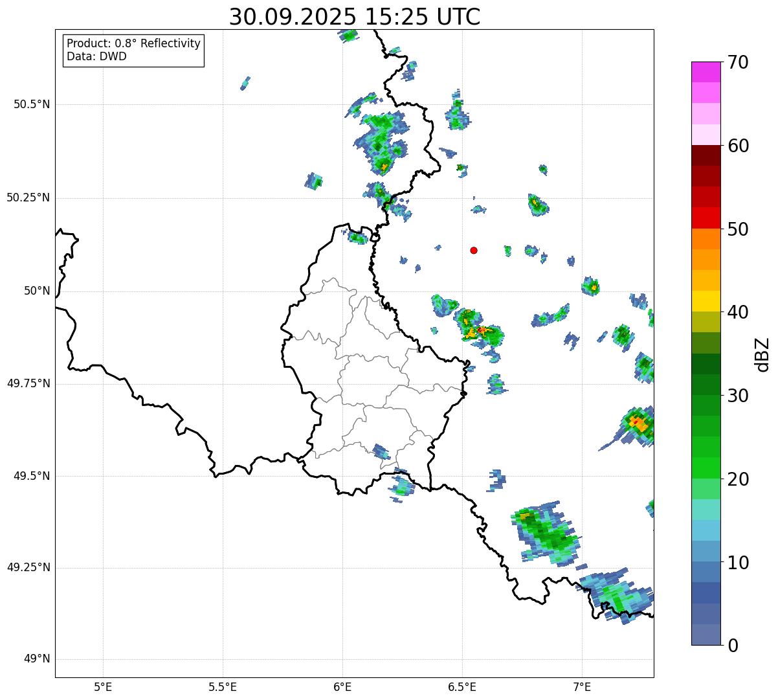
Task: Click the yellow colorbar swatch above 40
Action: (x=706, y=301)
